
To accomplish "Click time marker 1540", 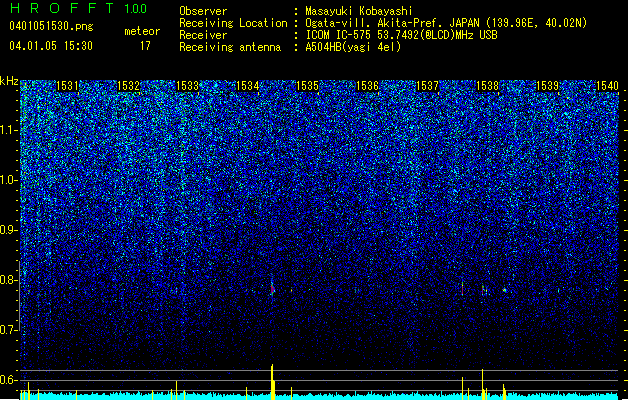I will click(607, 86).
